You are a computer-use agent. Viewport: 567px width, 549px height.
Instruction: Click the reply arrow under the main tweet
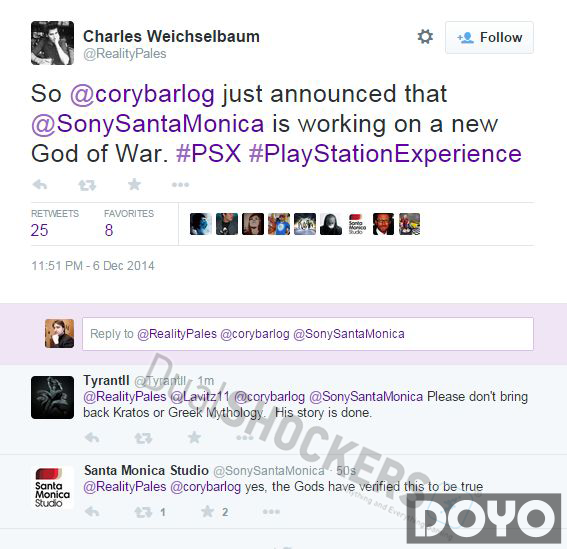tap(40, 185)
